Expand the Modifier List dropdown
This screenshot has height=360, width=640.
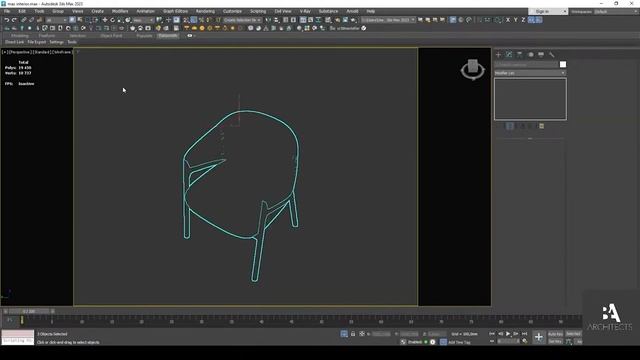tap(530, 73)
